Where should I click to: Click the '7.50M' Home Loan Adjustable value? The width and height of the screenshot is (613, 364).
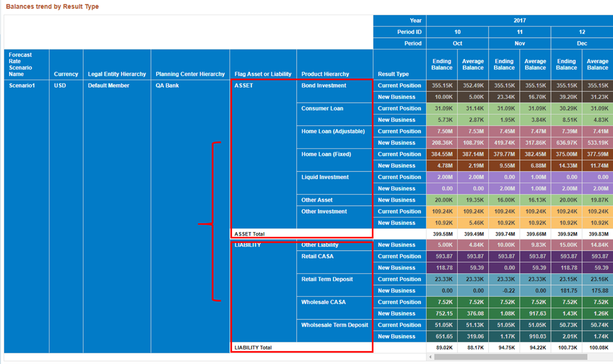point(442,131)
